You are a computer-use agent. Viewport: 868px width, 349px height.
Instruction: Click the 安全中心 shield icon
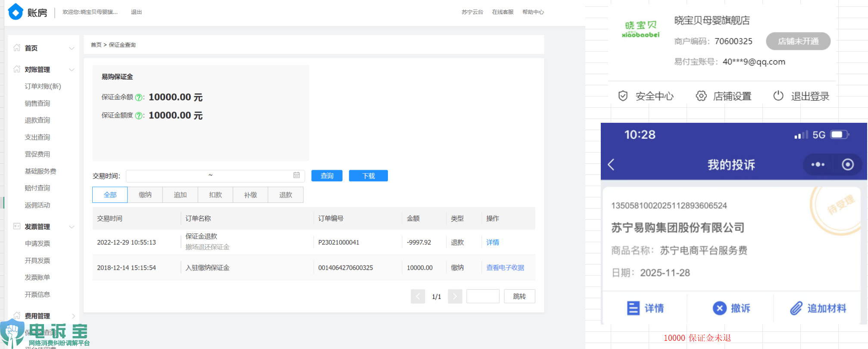coord(623,96)
